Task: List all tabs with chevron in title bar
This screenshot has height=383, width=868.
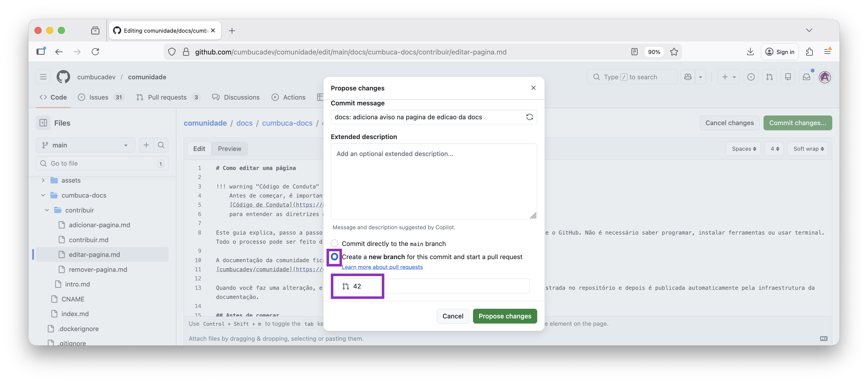Action: [809, 30]
